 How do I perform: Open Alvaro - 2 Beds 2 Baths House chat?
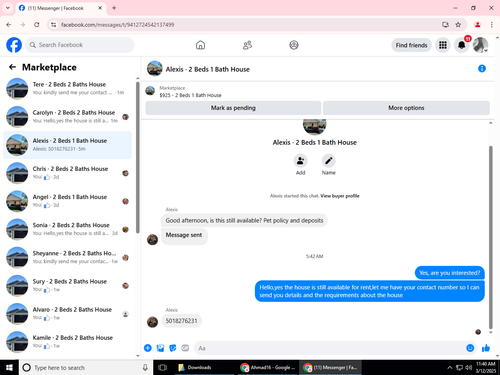[x=68, y=314]
